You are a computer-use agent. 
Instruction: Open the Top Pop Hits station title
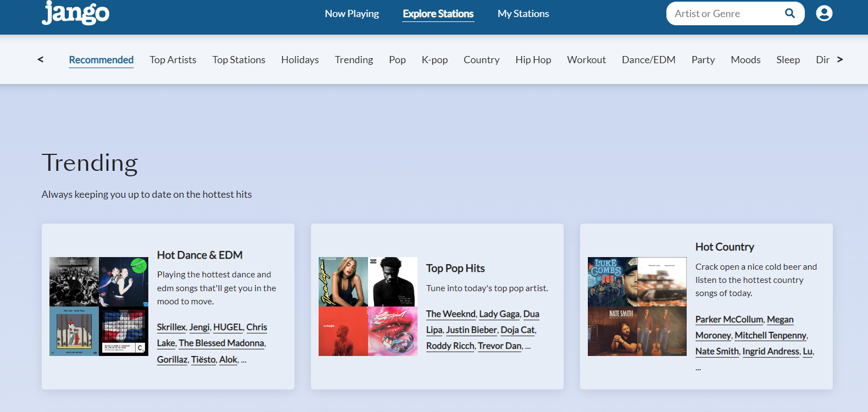455,268
